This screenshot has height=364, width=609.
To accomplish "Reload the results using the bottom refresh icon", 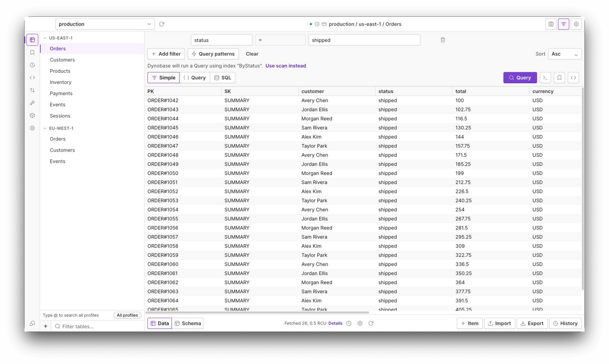I will 371,323.
